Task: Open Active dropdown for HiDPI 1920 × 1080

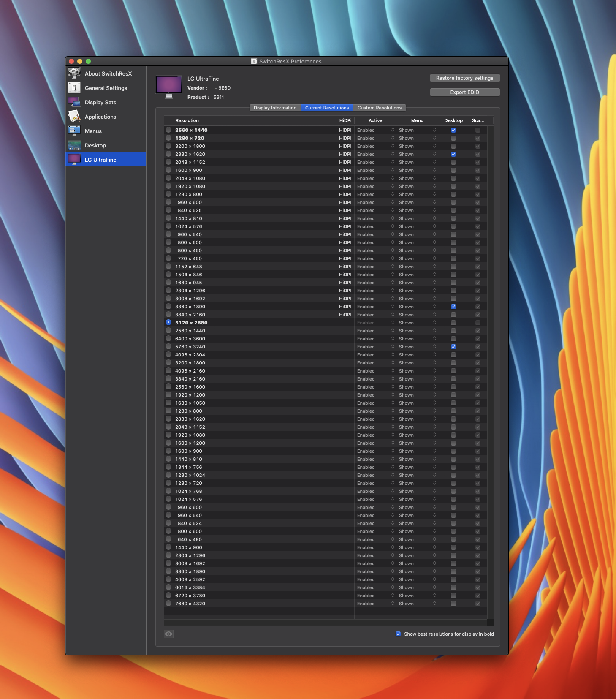Action: (375, 186)
